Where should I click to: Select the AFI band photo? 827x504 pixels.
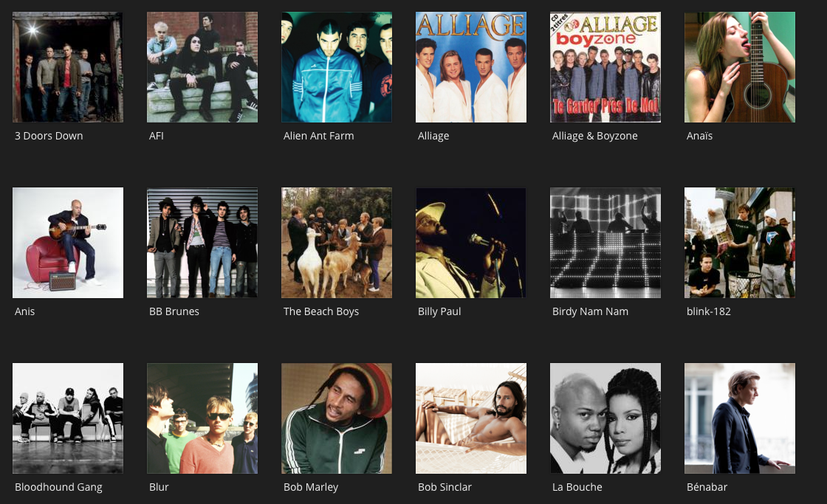coord(202,67)
